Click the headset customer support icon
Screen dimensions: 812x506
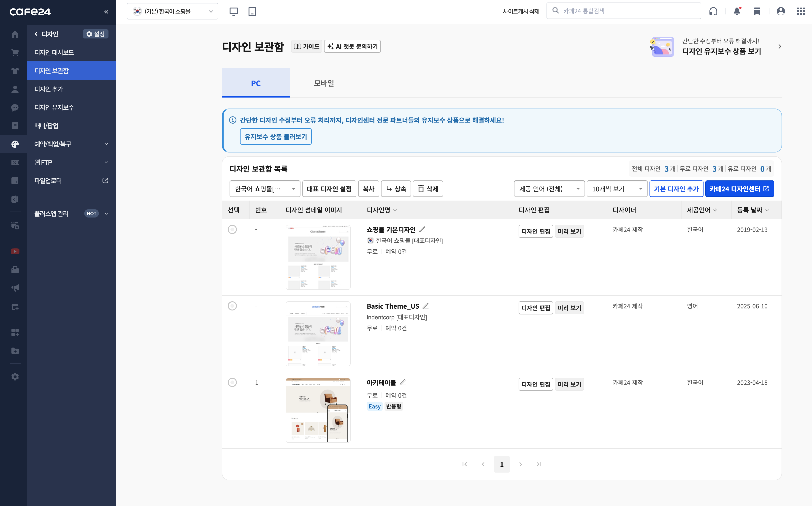coord(713,11)
